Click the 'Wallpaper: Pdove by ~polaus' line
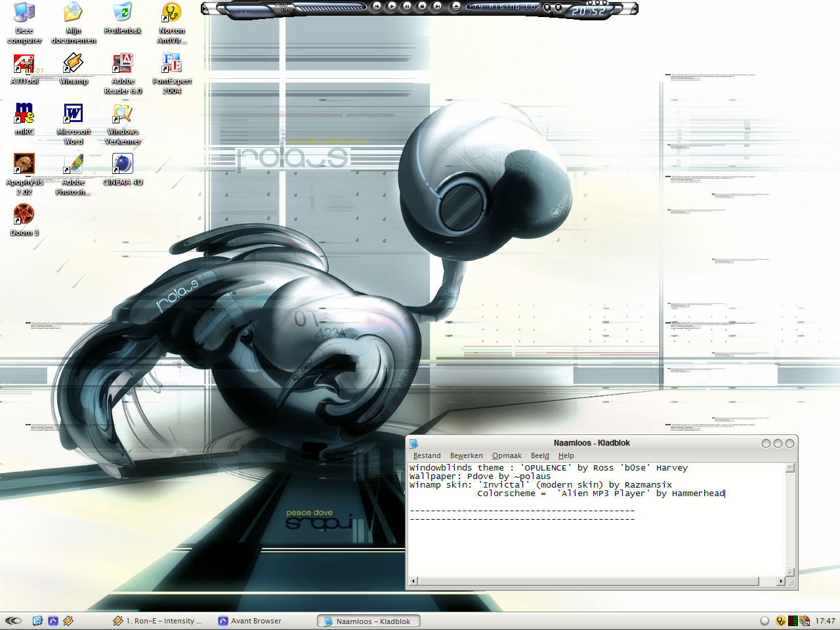Image resolution: width=840 pixels, height=630 pixels. (x=480, y=476)
